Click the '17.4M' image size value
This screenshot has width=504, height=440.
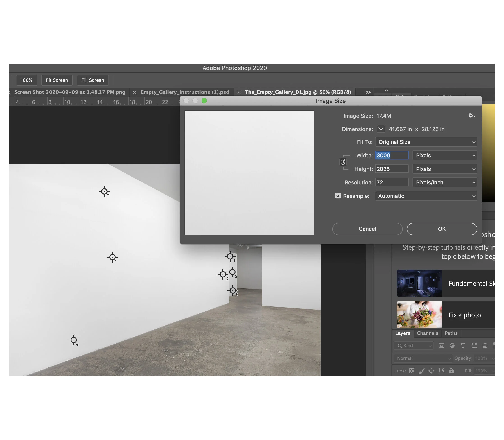[384, 116]
